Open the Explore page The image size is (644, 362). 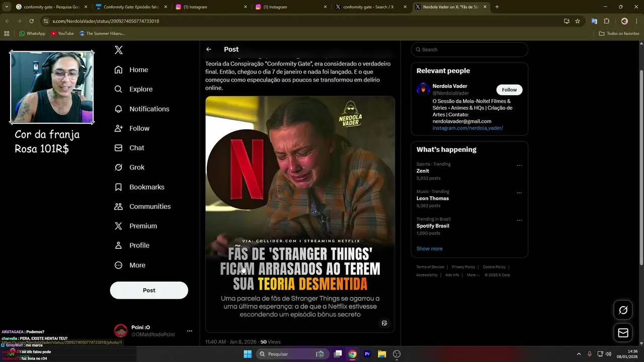(x=133, y=89)
